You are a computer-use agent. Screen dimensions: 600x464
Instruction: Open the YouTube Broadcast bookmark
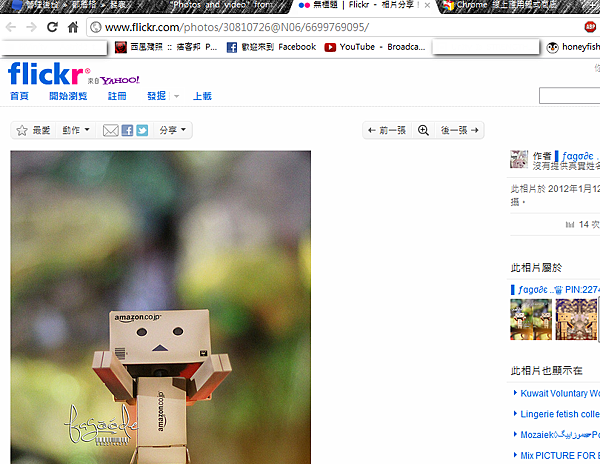click(375, 47)
